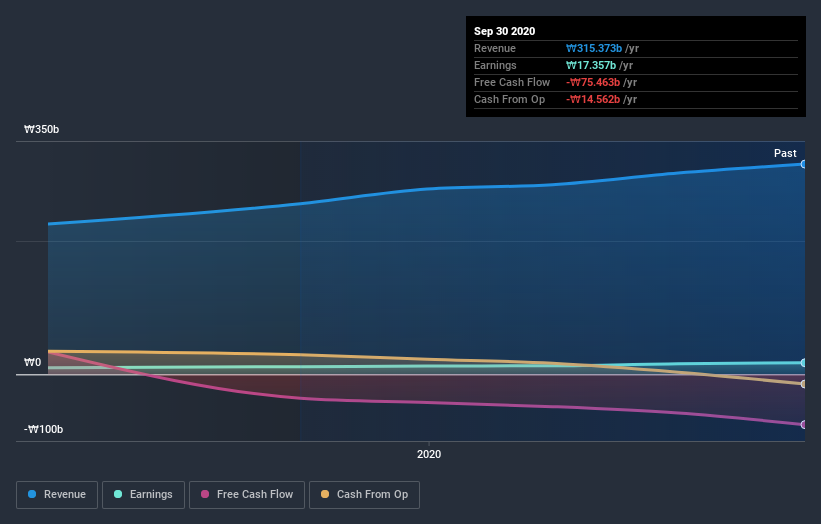Click the Cash From Op label in tooltip

click(509, 99)
